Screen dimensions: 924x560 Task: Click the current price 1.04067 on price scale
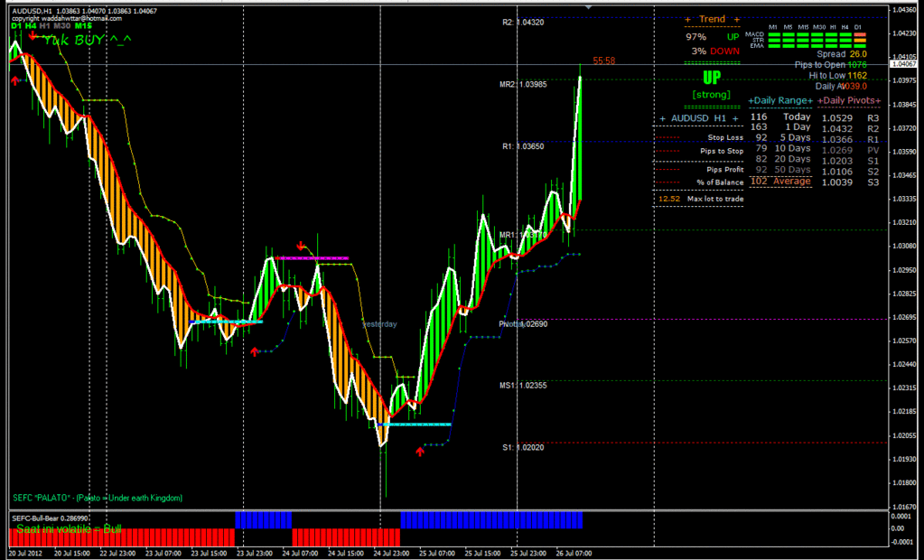click(x=904, y=65)
